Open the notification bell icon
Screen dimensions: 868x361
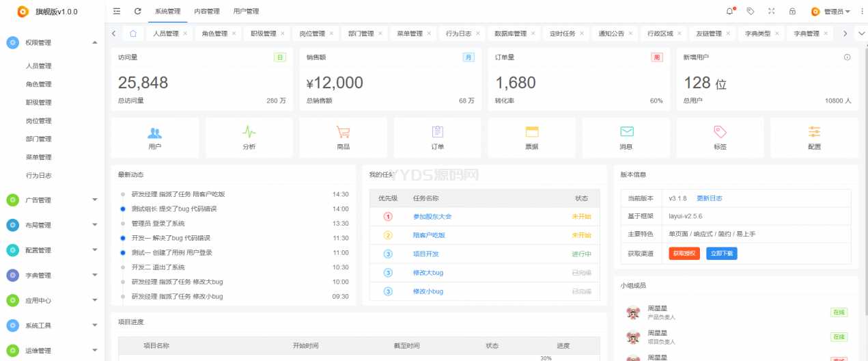pyautogui.click(x=730, y=11)
